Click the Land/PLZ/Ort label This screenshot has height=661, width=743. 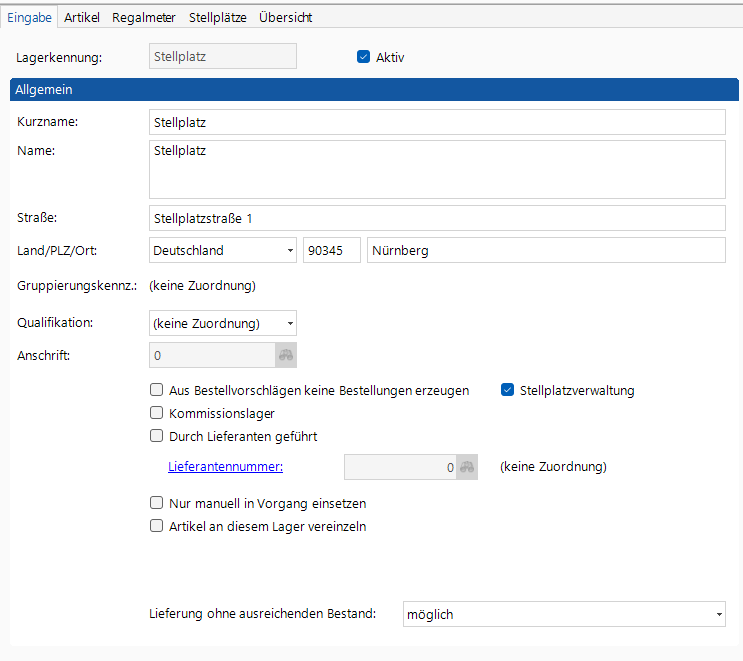57,250
